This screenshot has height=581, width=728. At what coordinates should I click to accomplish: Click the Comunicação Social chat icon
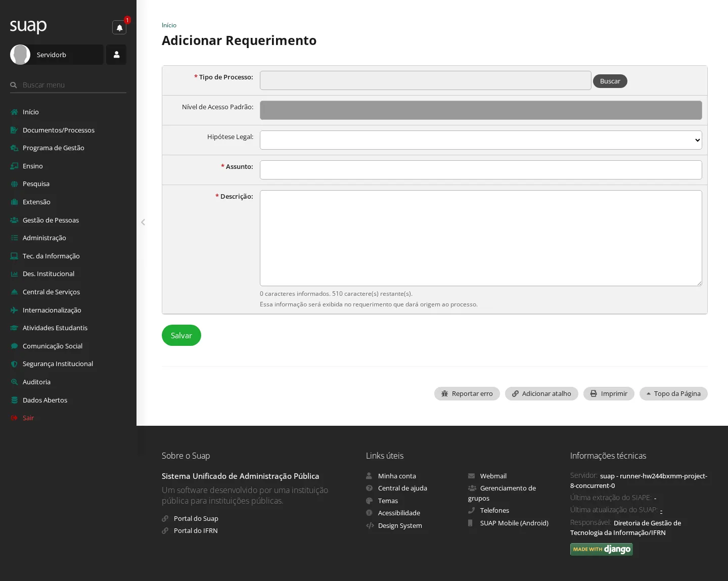[14, 346]
